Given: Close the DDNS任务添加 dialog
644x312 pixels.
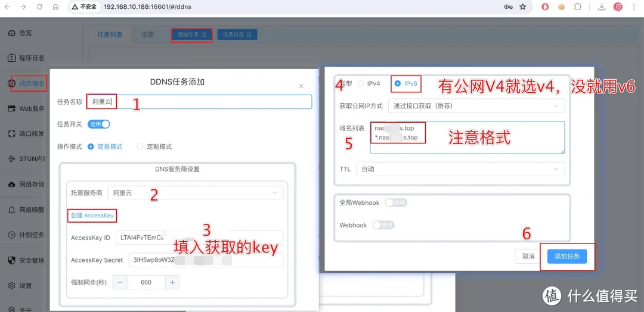Looking at the screenshot, I should 301,86.
